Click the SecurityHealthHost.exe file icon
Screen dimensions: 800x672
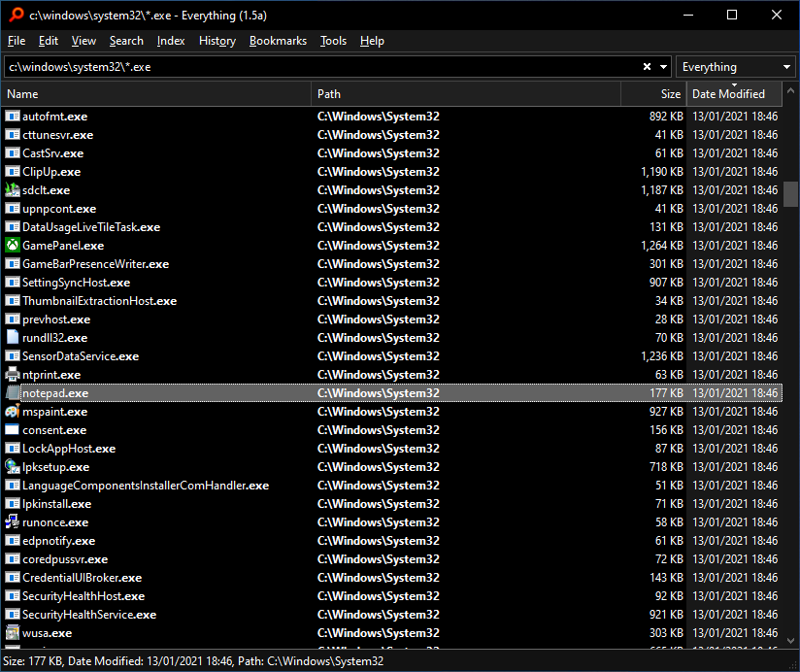point(13,596)
